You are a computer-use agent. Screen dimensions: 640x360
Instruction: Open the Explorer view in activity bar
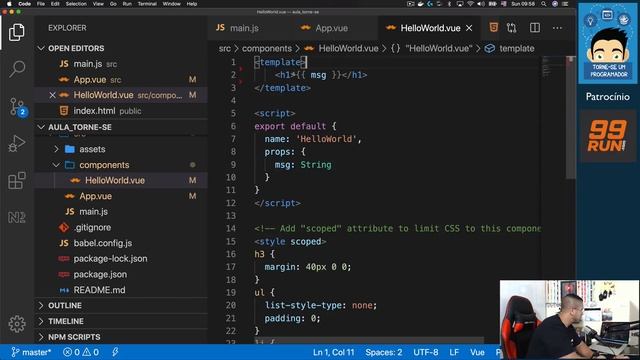(17, 33)
